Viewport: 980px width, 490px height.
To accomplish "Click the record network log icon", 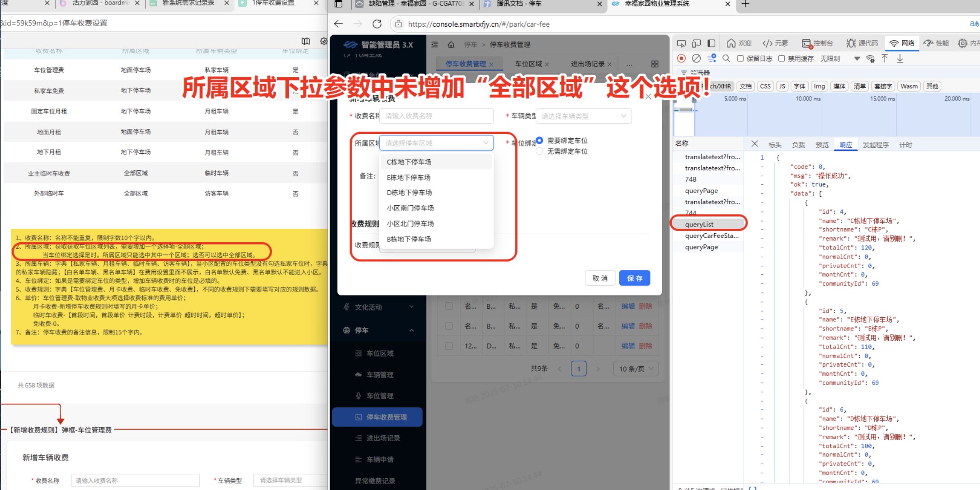I will (x=681, y=58).
